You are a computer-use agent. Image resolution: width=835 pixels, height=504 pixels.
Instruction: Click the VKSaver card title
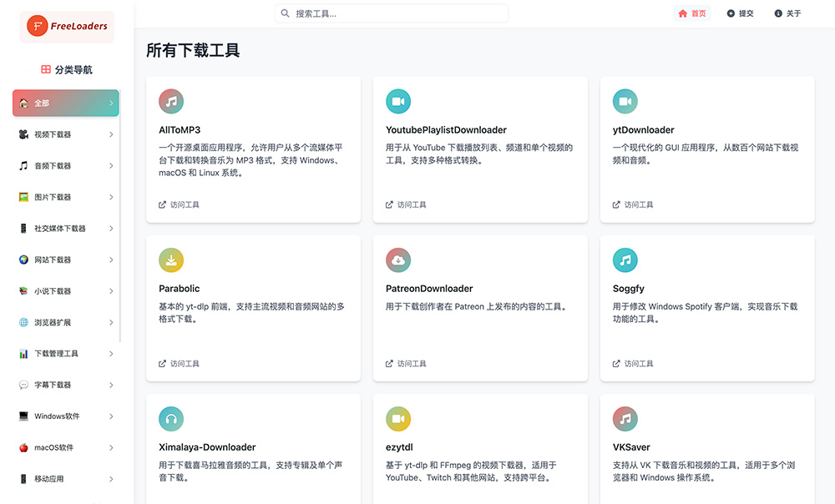tap(631, 447)
